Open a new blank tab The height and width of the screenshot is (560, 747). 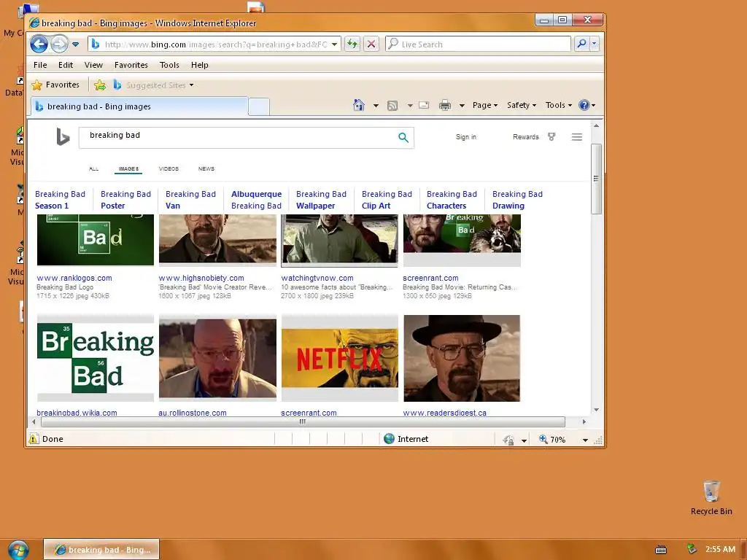tap(259, 106)
